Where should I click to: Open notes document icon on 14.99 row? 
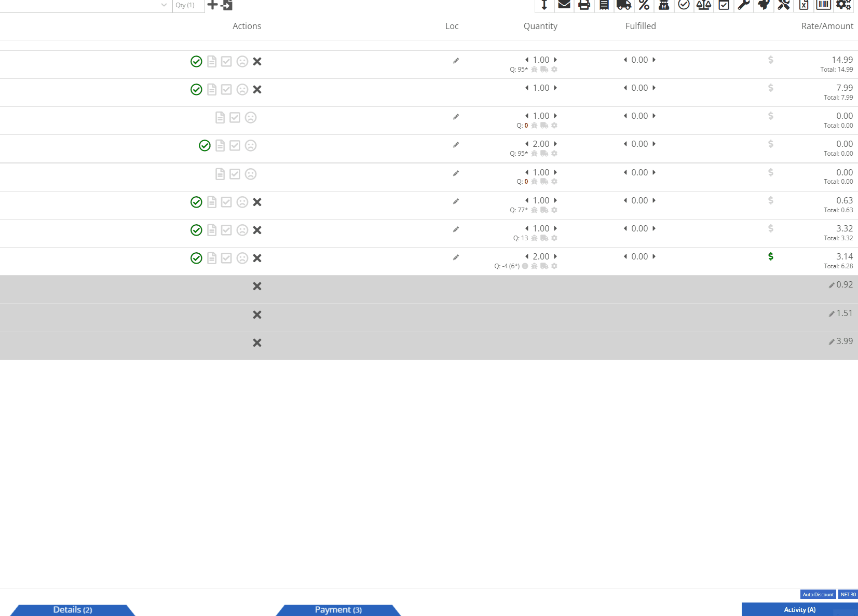coord(212,61)
